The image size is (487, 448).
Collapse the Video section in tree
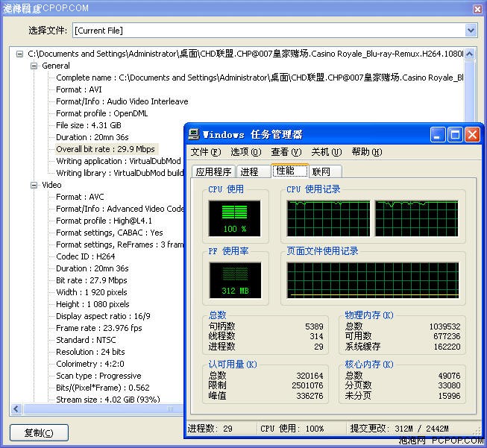(34, 185)
